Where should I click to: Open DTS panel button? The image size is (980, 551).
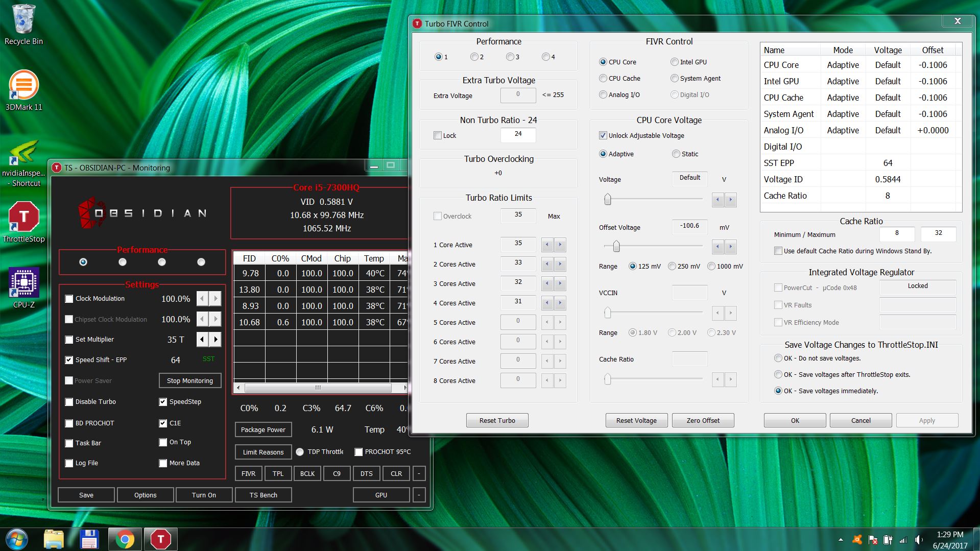[367, 473]
